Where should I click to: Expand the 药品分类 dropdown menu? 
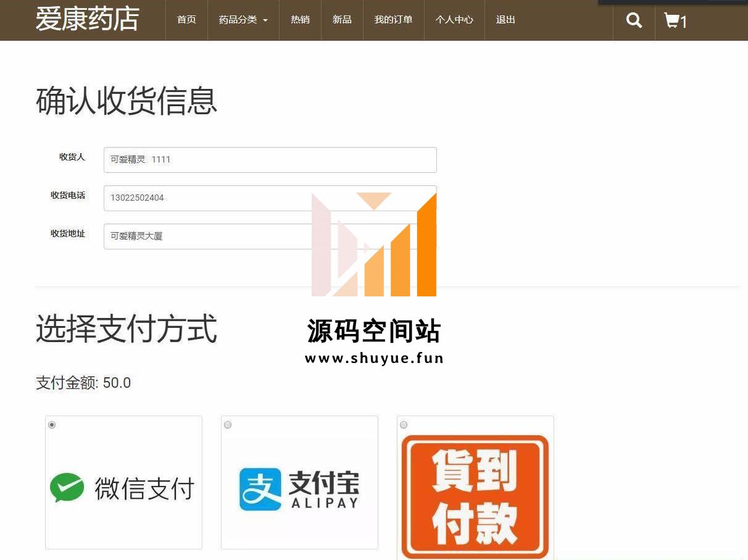(243, 20)
